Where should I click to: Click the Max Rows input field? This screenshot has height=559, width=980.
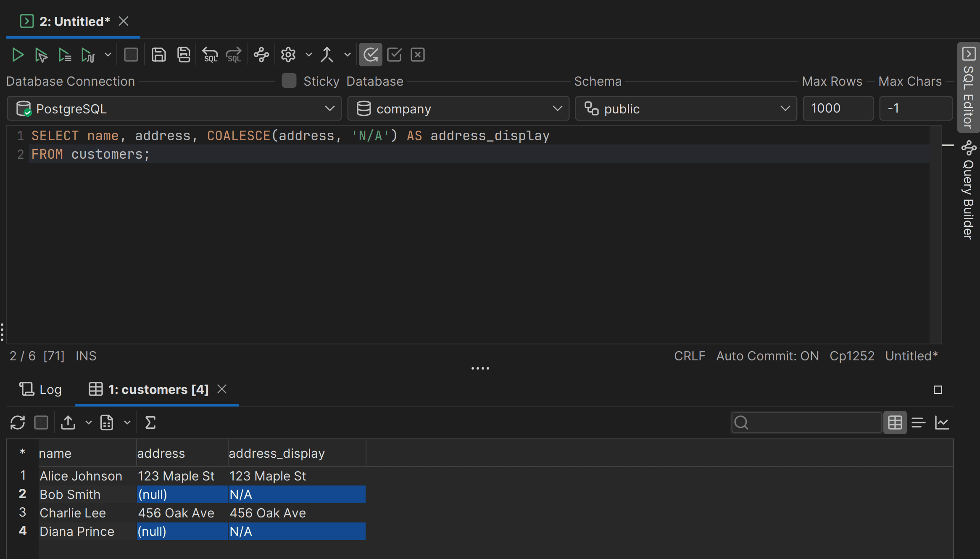point(838,109)
